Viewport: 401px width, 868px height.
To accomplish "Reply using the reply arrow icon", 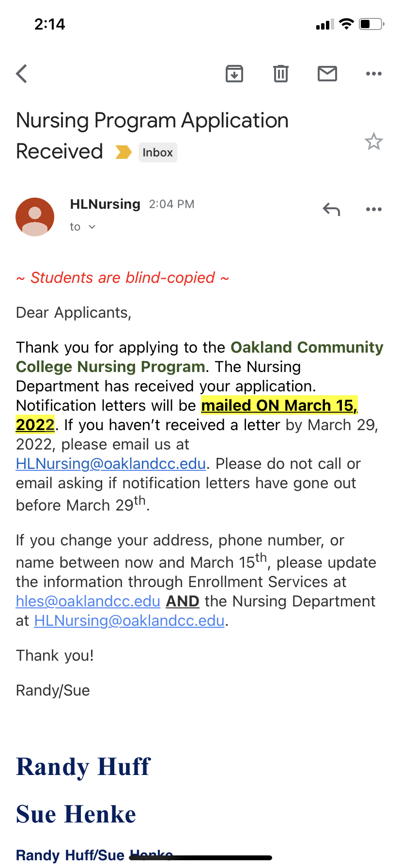I will tap(331, 209).
